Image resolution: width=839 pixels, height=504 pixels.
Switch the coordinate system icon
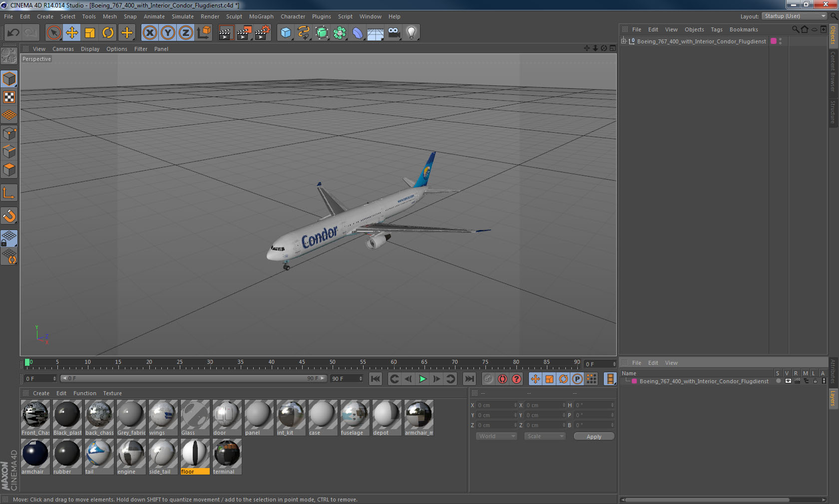click(x=204, y=33)
